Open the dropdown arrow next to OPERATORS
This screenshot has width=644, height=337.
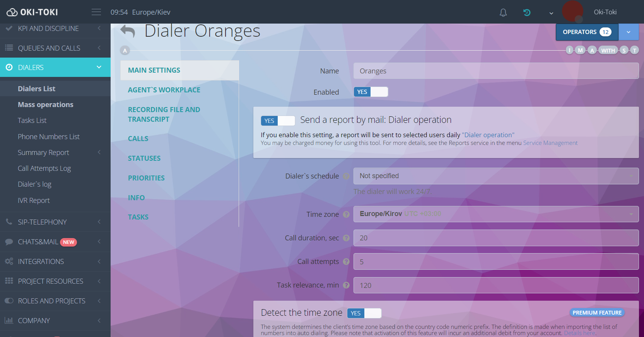pyautogui.click(x=629, y=32)
